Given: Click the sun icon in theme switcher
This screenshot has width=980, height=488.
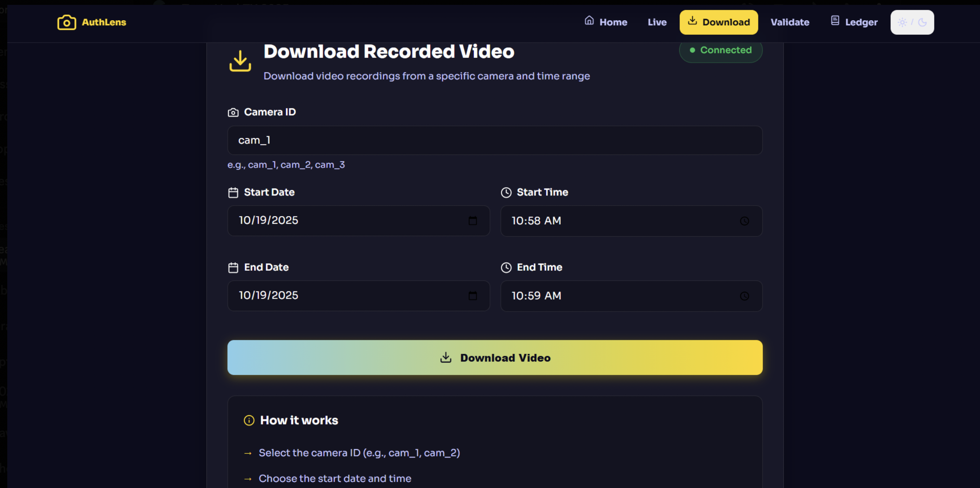Looking at the screenshot, I should pos(902,22).
